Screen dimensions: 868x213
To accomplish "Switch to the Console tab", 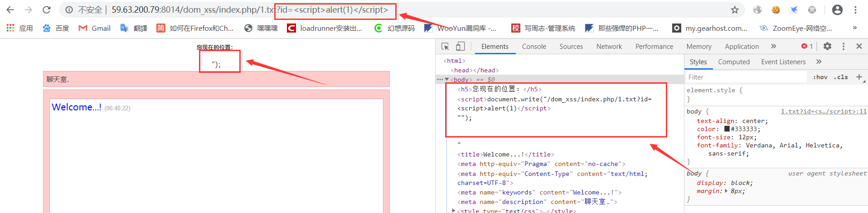I will 534,46.
